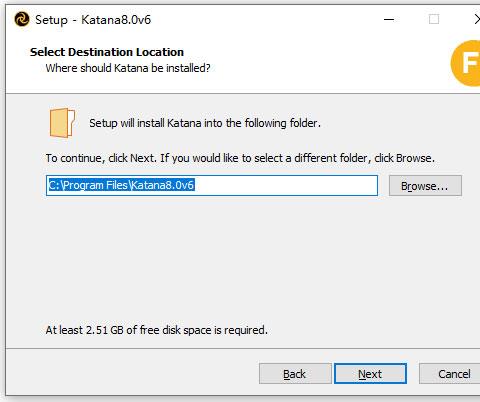Image resolution: width=480 pixels, height=402 pixels.
Task: Go Back to the previous setup step
Action: [295, 374]
